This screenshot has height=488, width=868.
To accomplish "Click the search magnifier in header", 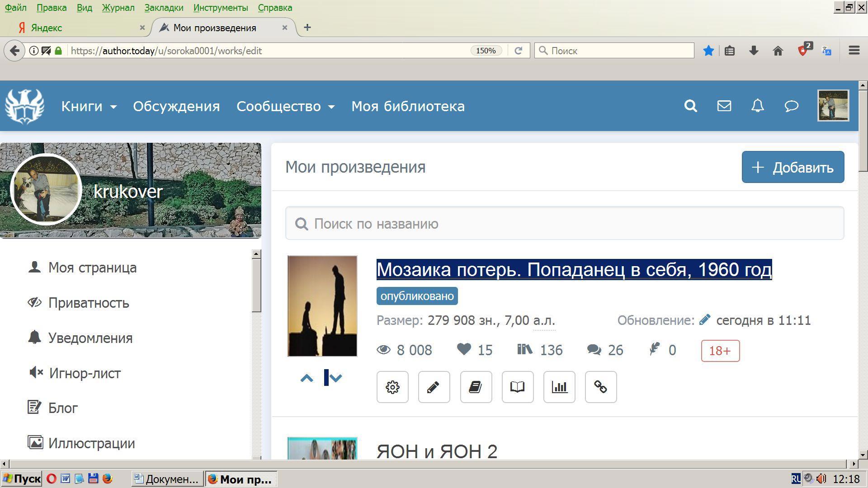I will point(690,106).
